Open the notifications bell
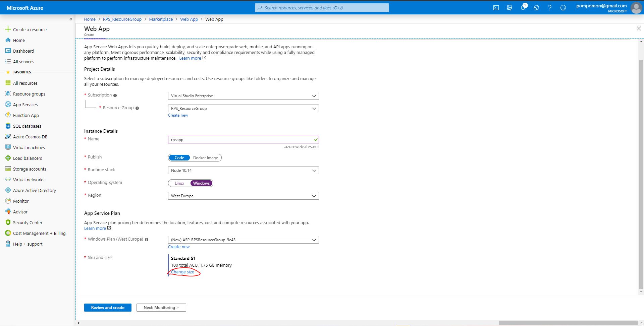The image size is (644, 326). pos(523,8)
